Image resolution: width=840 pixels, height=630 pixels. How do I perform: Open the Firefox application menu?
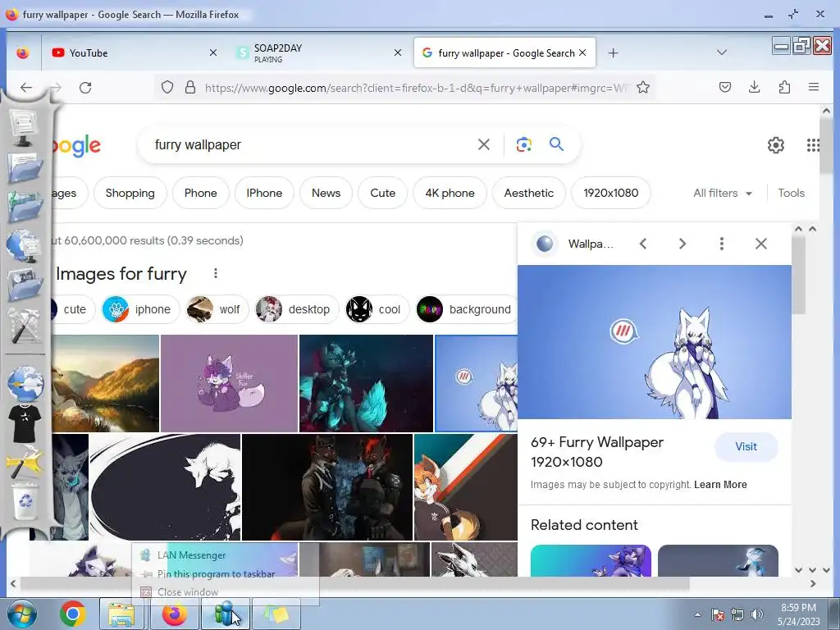pyautogui.click(x=813, y=87)
